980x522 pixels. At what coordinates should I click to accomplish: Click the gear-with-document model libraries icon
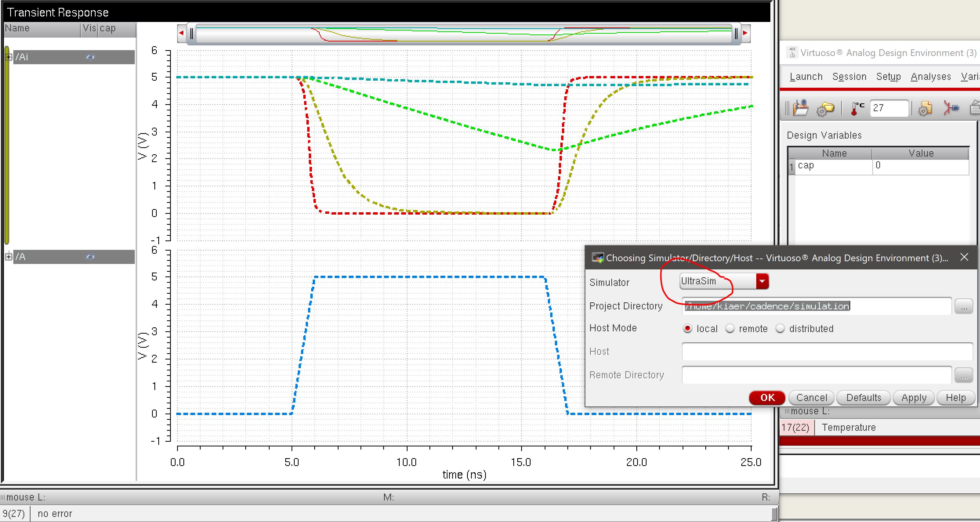925,108
